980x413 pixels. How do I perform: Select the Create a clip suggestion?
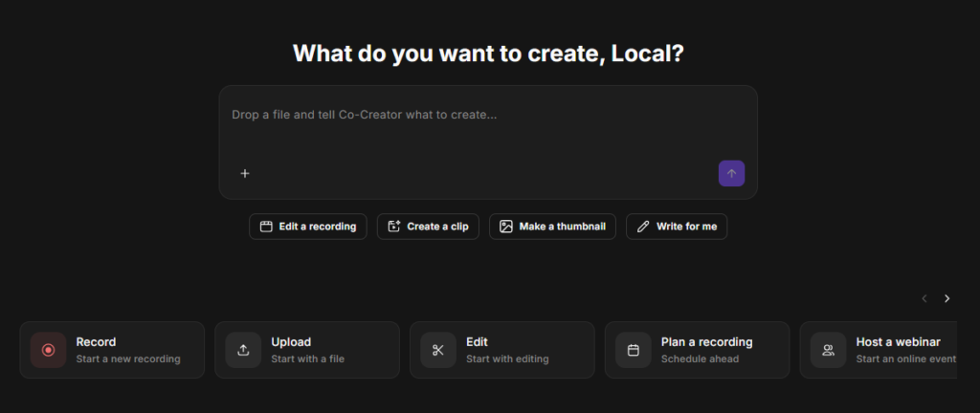click(428, 227)
